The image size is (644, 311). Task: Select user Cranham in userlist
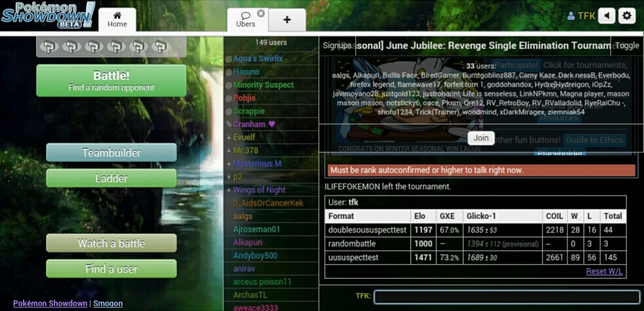[271, 124]
